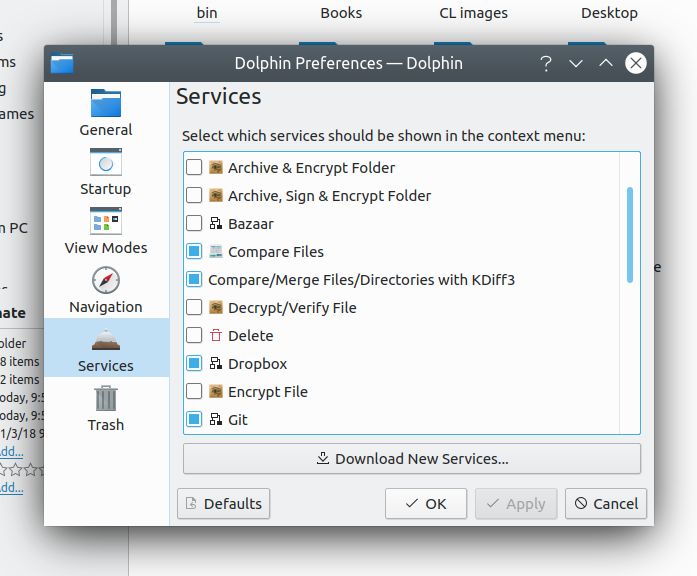The image size is (697, 576).
Task: Open the Navigation settings page
Action: (x=106, y=290)
